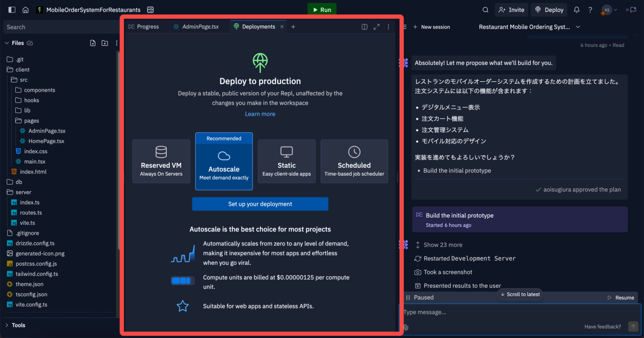
Task: Open the three-dot menu of the Deployments pane
Action: pyautogui.click(x=388, y=26)
